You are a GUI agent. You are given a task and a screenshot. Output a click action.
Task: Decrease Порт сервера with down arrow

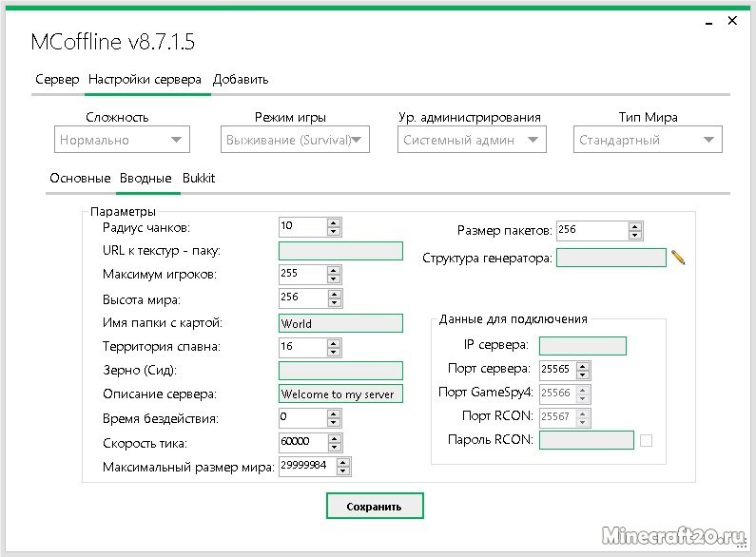[583, 375]
